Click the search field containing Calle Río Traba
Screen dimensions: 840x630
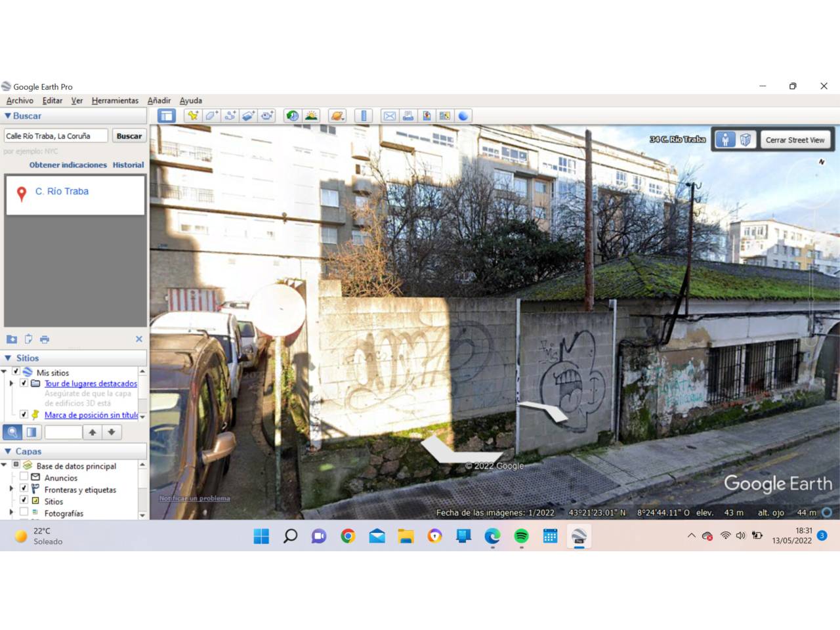[x=56, y=136]
